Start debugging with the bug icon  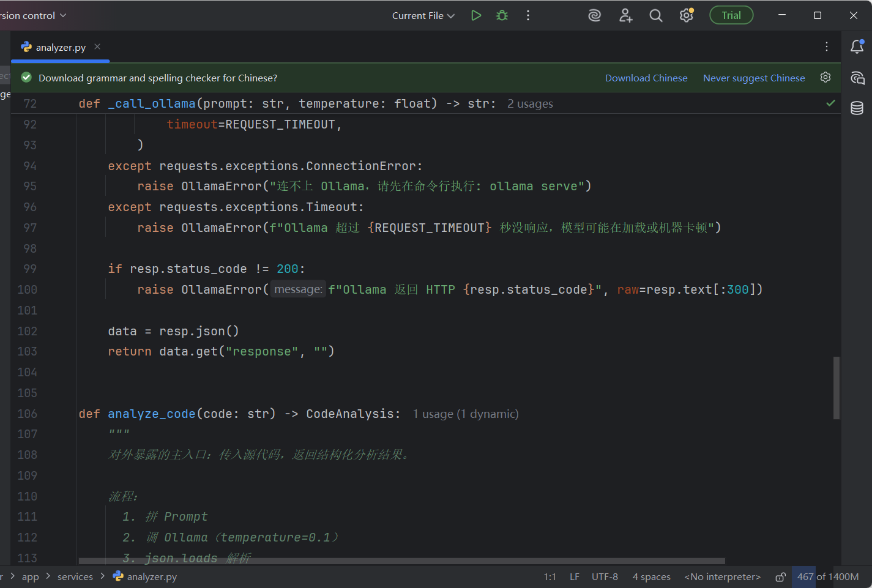click(x=502, y=15)
